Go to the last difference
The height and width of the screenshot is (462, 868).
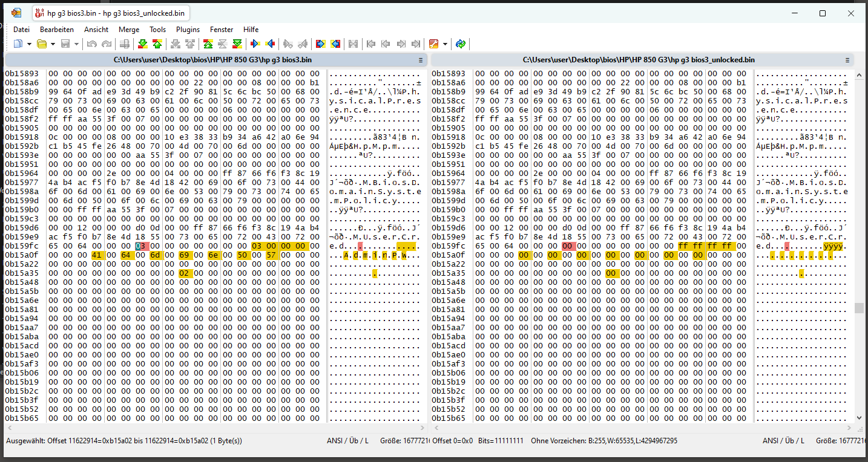click(x=237, y=44)
